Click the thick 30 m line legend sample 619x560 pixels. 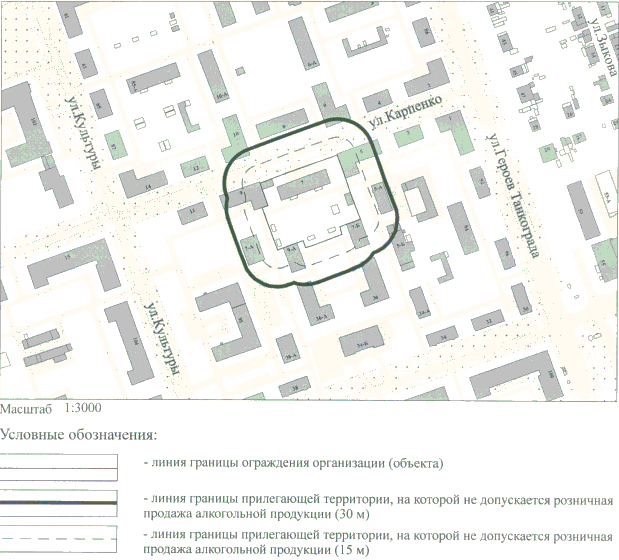tap(60, 499)
